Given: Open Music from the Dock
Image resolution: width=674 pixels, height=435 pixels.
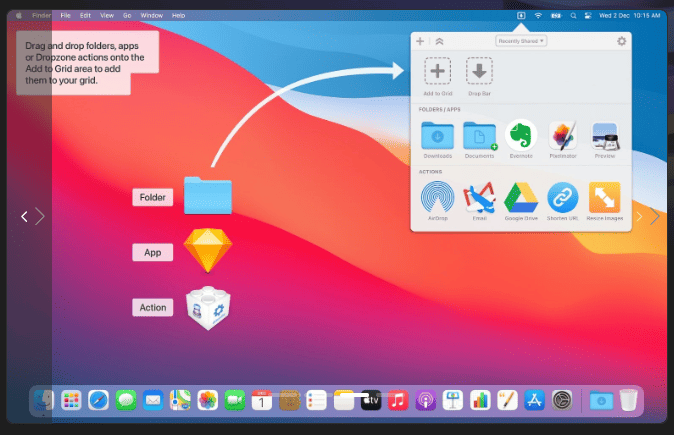Looking at the screenshot, I should (x=398, y=401).
